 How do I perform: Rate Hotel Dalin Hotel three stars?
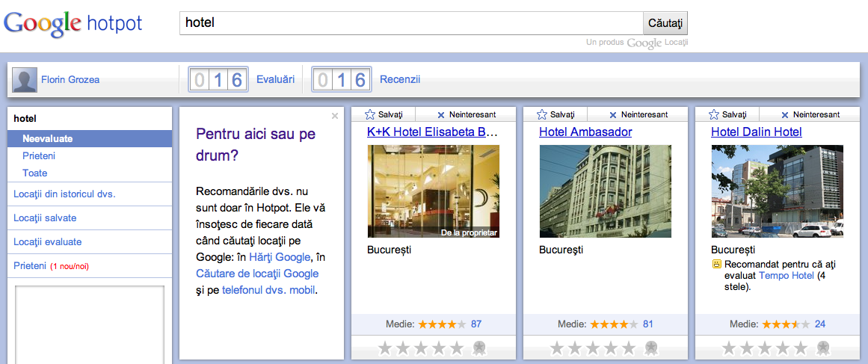(765, 348)
